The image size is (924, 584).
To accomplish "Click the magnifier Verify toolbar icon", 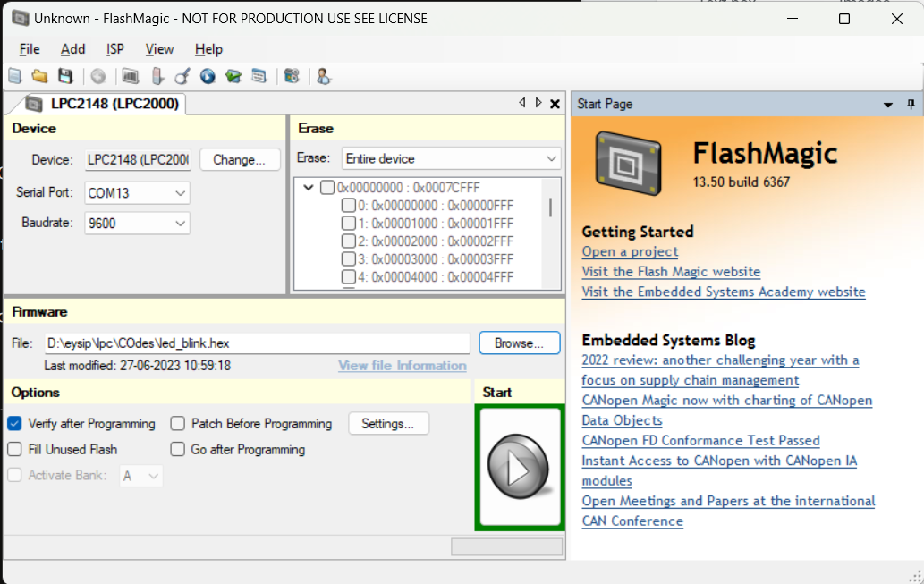I will pos(182,76).
